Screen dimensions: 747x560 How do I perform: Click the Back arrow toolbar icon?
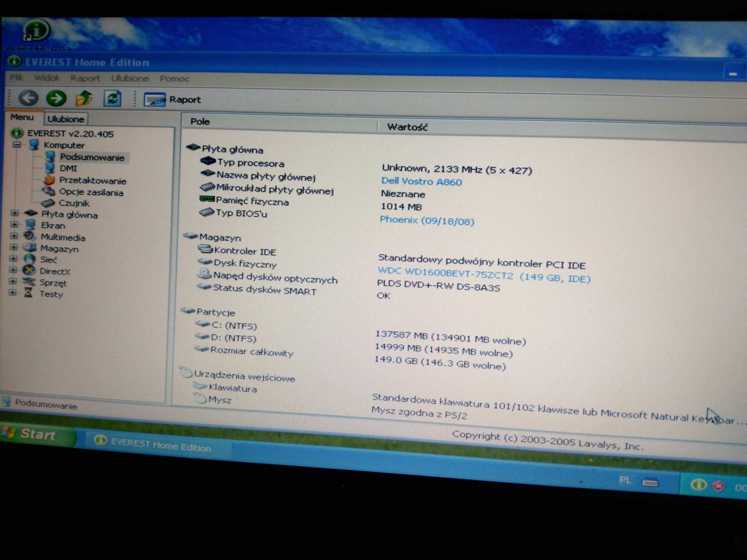click(28, 98)
